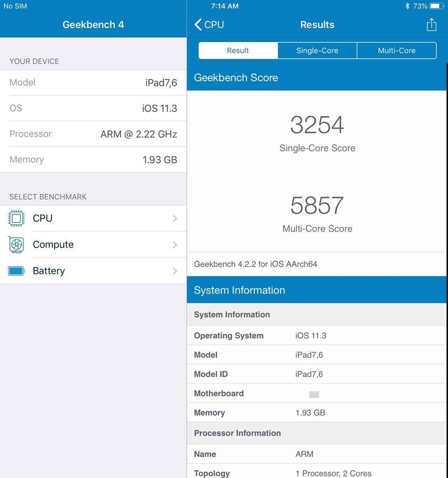448x478 pixels.
Task: Tap the Topology 1 Processor, 2 Cores value
Action: coord(334,473)
